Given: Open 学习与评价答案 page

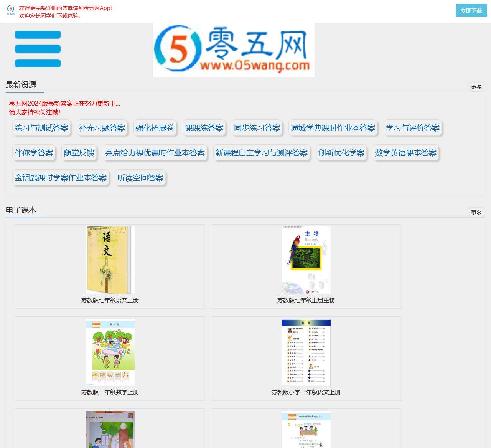Looking at the screenshot, I should (412, 128).
